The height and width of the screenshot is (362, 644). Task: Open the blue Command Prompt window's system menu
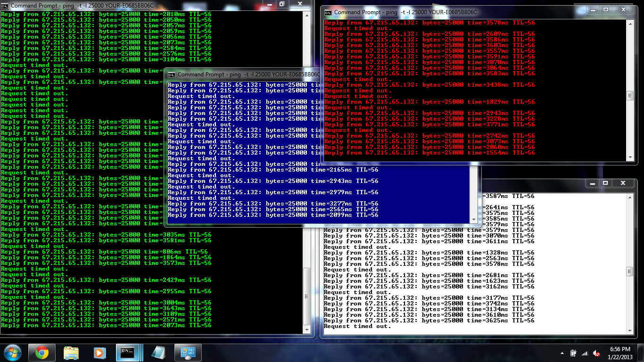pos(171,74)
